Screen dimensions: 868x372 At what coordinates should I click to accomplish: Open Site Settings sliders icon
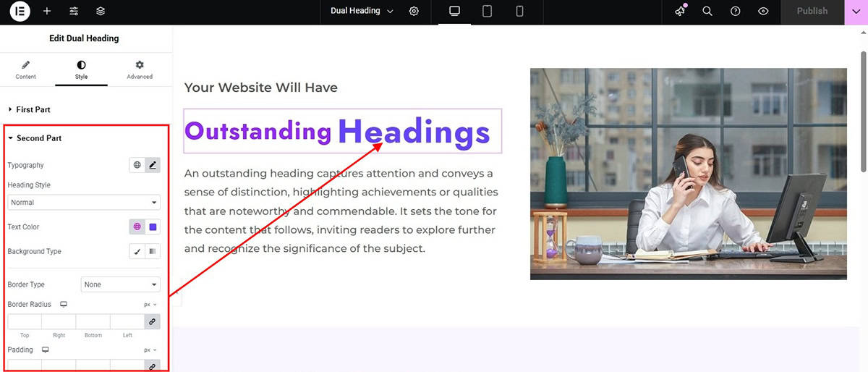pos(74,12)
